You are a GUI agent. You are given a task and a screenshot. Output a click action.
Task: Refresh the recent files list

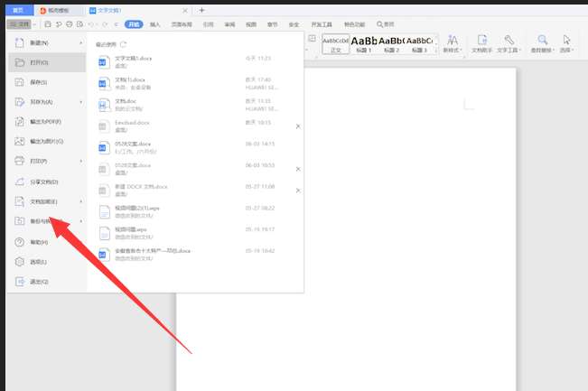tap(124, 44)
